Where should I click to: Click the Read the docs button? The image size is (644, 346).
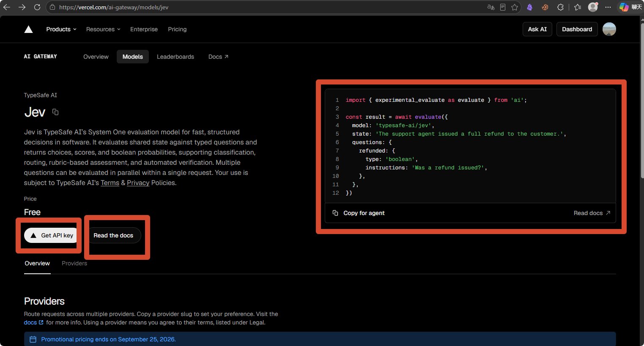113,235
